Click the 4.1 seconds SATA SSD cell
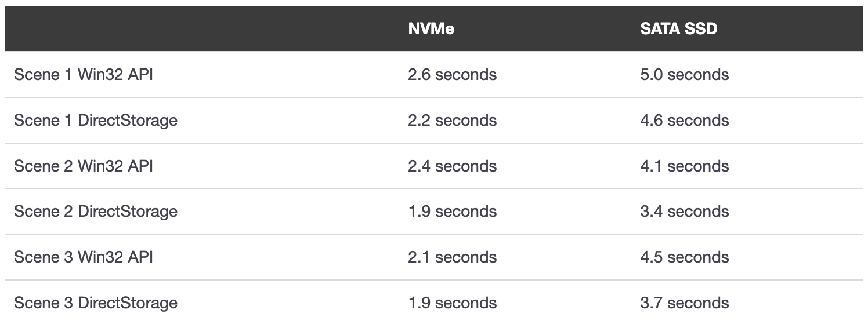Image resolution: width=868 pixels, height=335 pixels. click(x=685, y=166)
